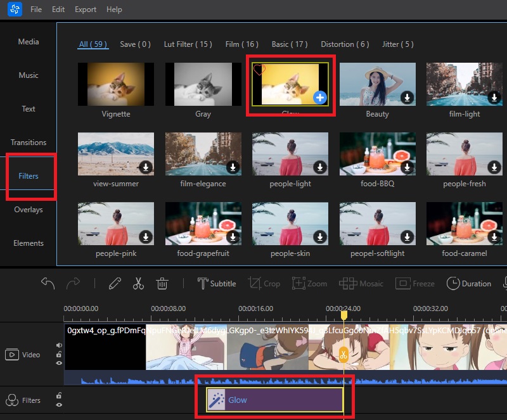Open the Export menu
The width and height of the screenshot is (507, 420).
pyautogui.click(x=85, y=10)
